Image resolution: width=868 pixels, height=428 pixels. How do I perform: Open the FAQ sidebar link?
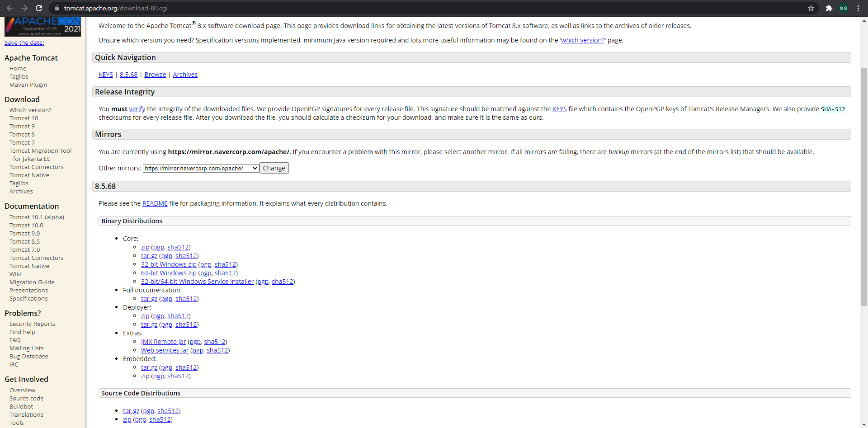tap(15, 340)
